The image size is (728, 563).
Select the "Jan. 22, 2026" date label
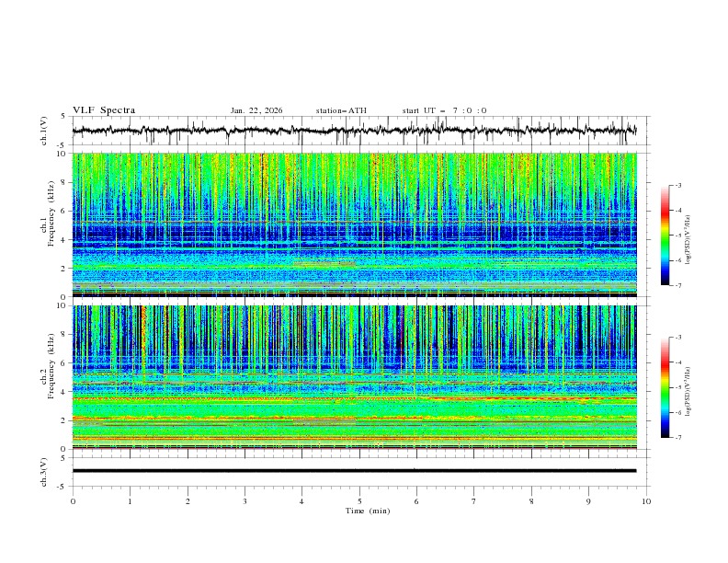click(256, 110)
